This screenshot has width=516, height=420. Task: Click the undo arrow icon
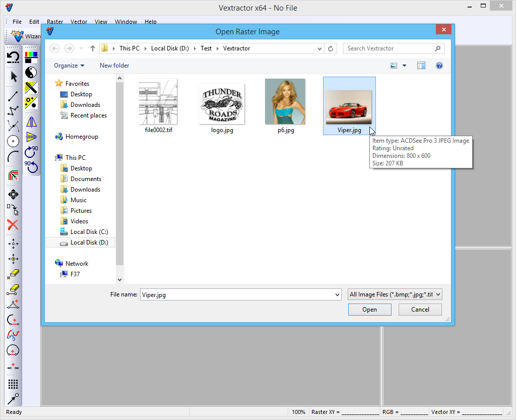14,57
